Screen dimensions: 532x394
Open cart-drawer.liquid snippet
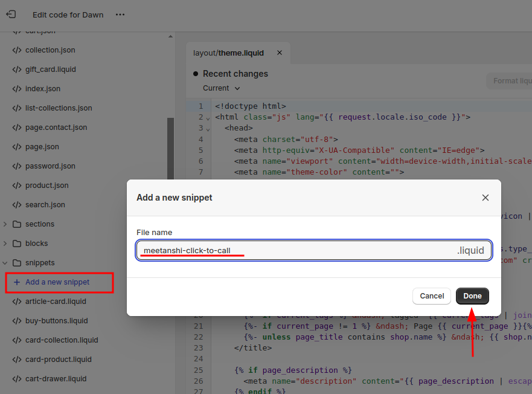56,379
